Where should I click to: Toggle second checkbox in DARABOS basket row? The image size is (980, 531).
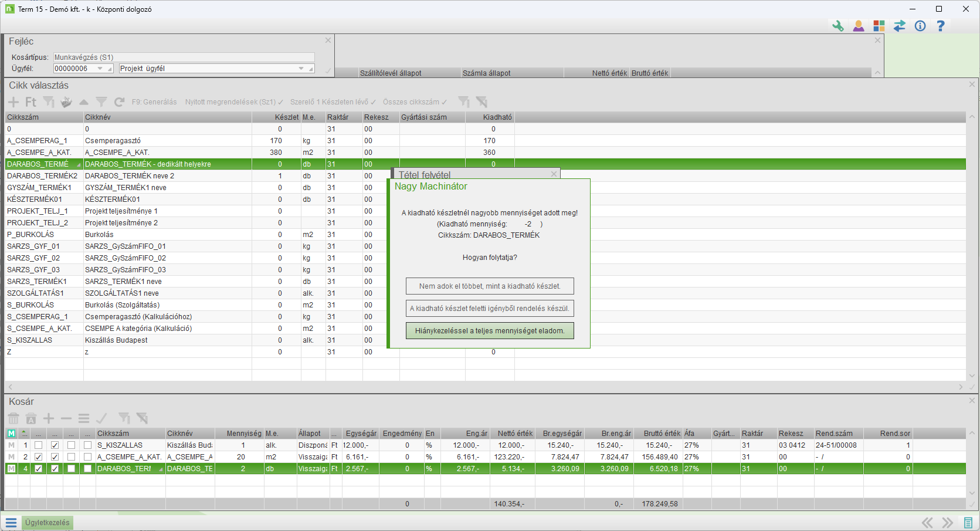(55, 469)
